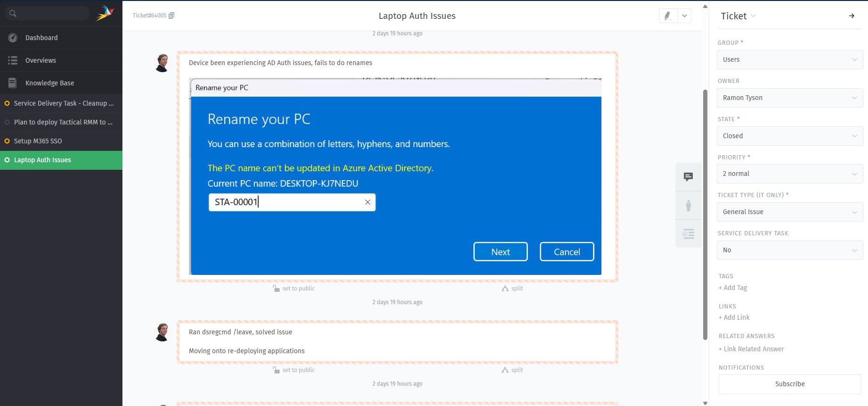Switch to Setup M365 SSO ticket tab
Viewport: 868px width, 406px height.
coord(38,141)
